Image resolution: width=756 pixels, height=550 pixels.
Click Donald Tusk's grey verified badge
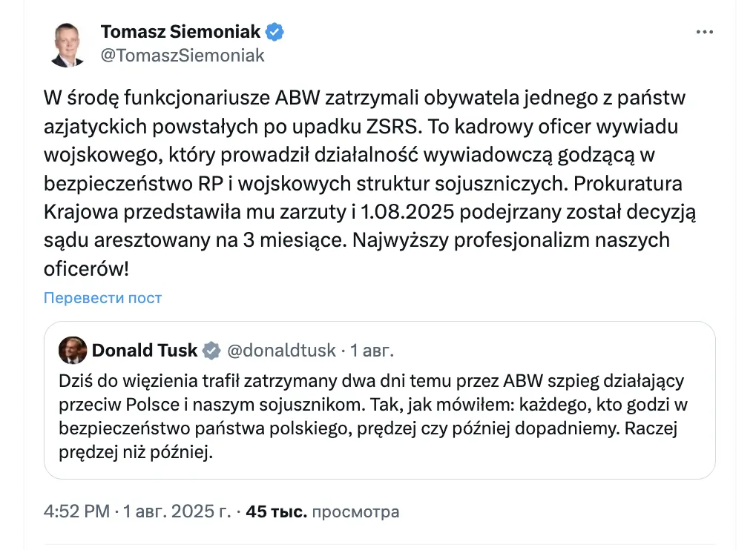(211, 350)
